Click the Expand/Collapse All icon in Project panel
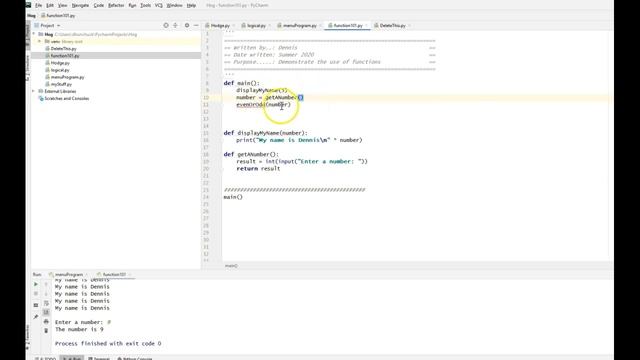 [x=176, y=25]
